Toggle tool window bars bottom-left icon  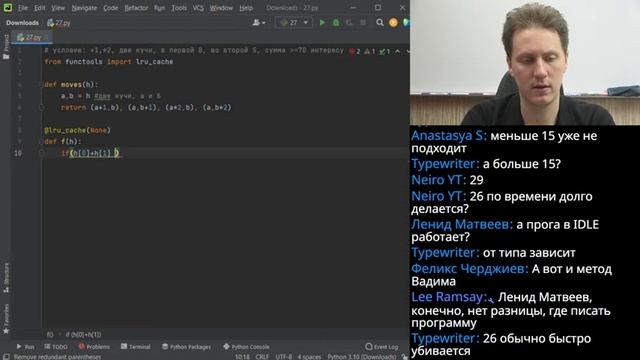coord(6,357)
